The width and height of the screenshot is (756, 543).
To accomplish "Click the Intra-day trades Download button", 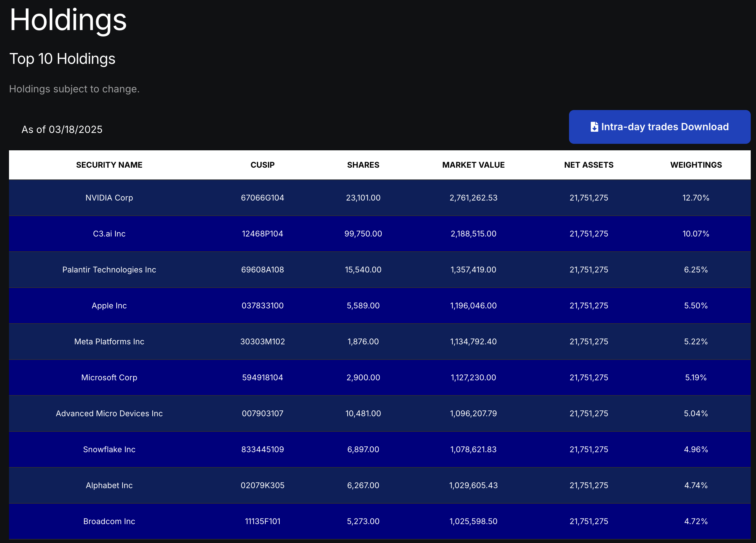I will pyautogui.click(x=659, y=127).
